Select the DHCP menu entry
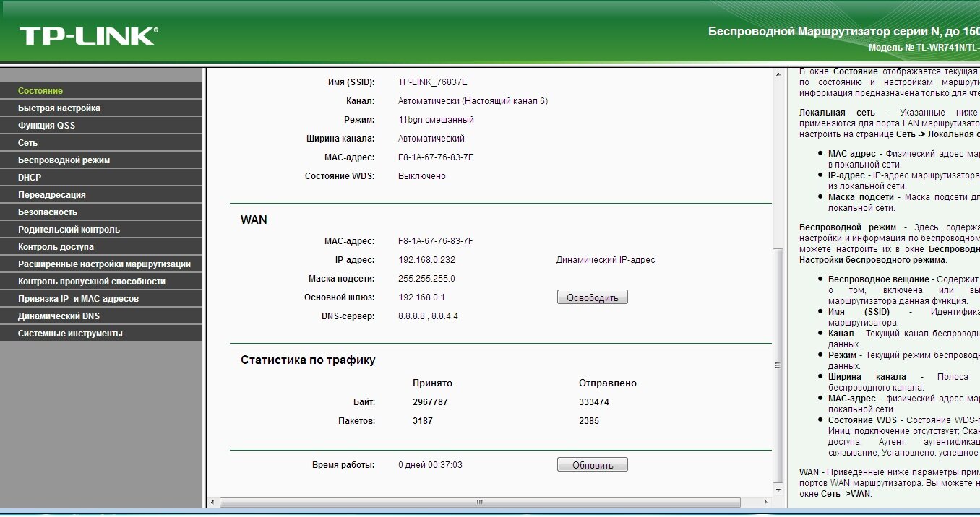The height and width of the screenshot is (517, 980). (x=30, y=178)
